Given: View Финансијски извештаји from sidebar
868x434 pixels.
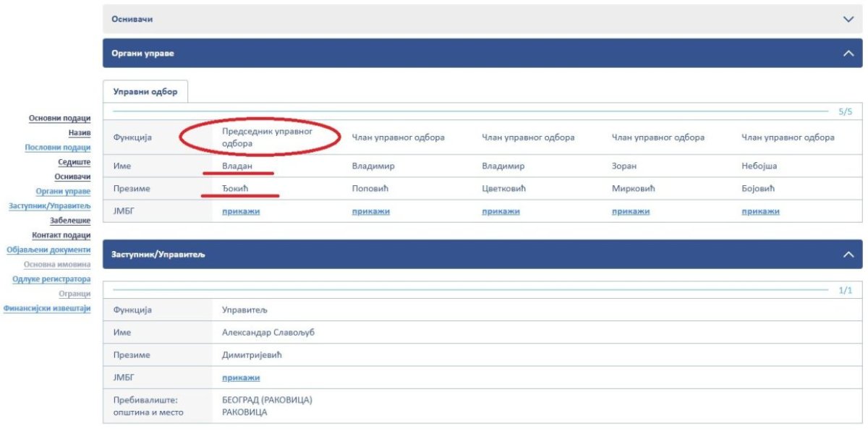Looking at the screenshot, I should click(x=46, y=308).
